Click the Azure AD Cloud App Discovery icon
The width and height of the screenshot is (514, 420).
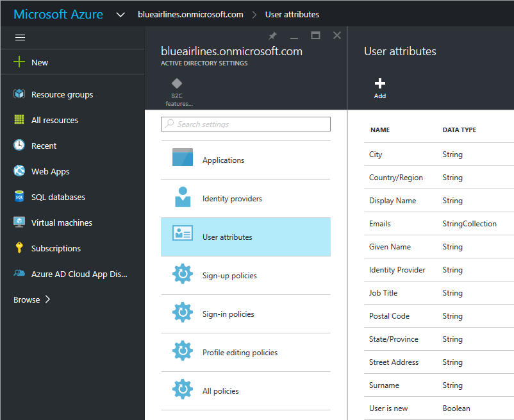(x=19, y=273)
